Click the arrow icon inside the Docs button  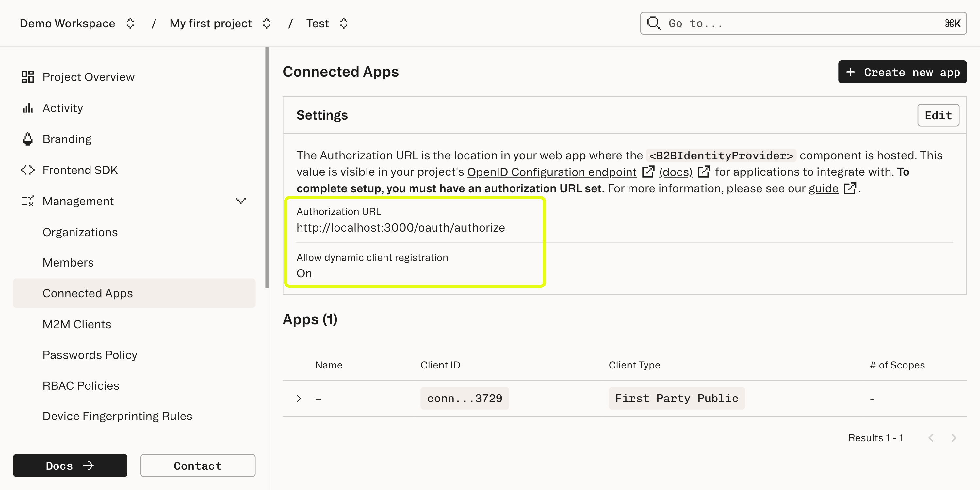[88, 465]
